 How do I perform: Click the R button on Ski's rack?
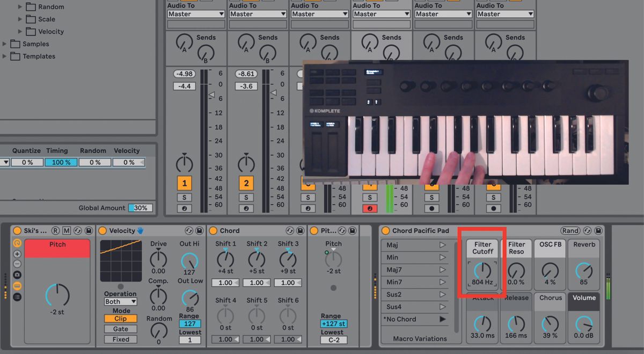[x=56, y=231]
